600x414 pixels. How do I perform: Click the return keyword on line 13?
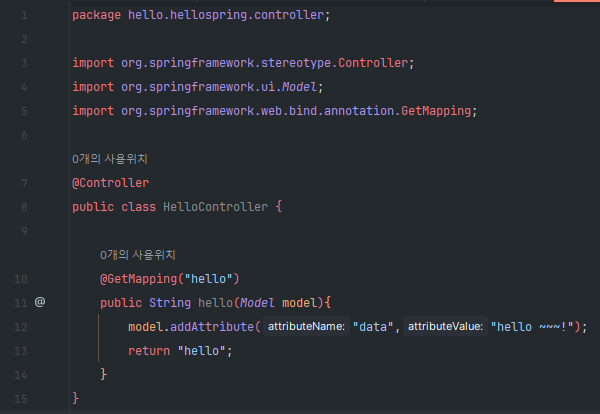[x=149, y=351]
